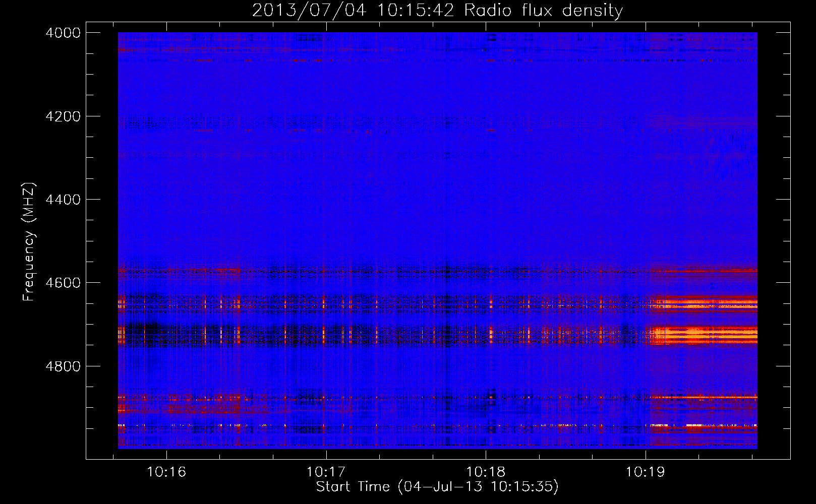Click the 'Start Time (04-Jul-13 10:15:35)' x-axis label
816x504 pixels.
437,487
